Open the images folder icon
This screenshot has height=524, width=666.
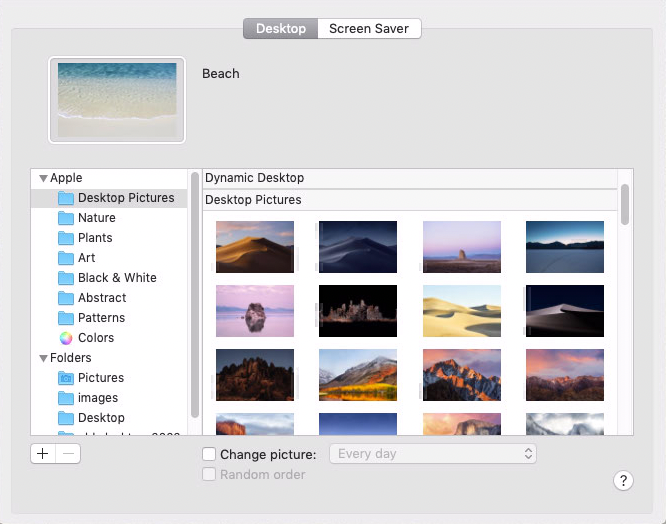66,398
